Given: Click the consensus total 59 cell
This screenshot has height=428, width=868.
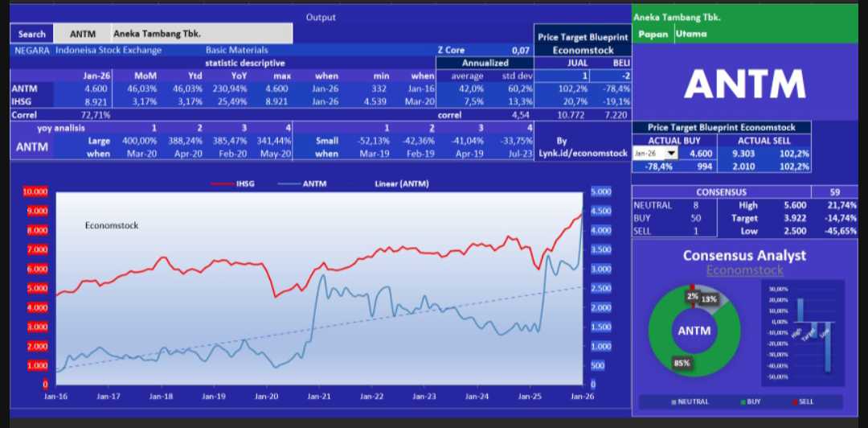Looking at the screenshot, I should [835, 192].
